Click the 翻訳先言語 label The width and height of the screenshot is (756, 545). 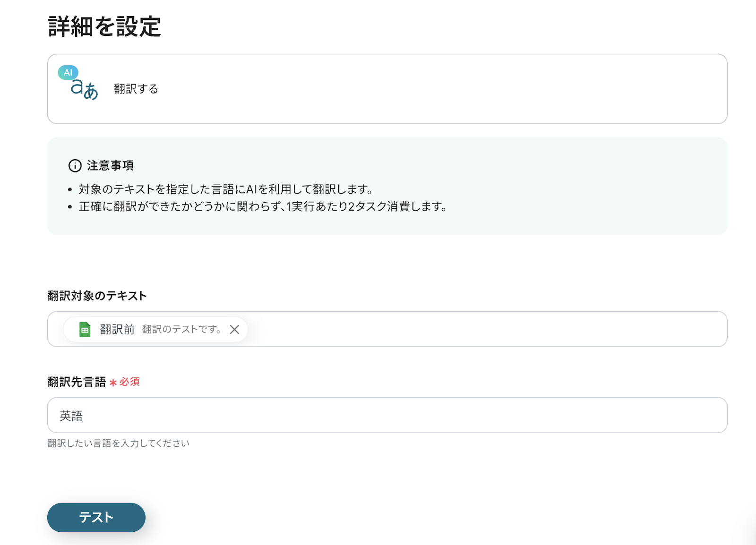(x=77, y=382)
